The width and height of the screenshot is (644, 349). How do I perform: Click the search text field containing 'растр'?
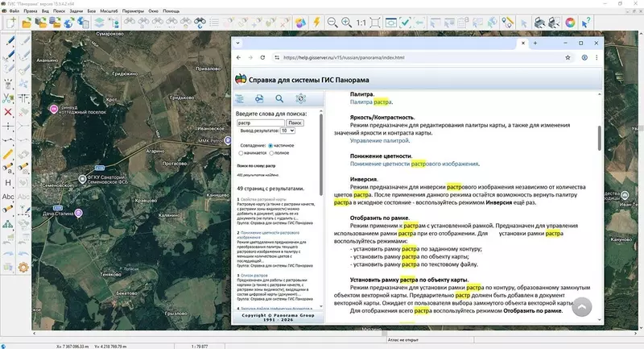[x=260, y=123]
